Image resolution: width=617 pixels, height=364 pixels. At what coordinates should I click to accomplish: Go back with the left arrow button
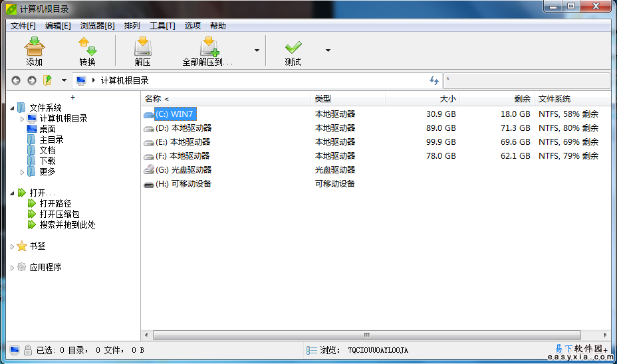16,80
